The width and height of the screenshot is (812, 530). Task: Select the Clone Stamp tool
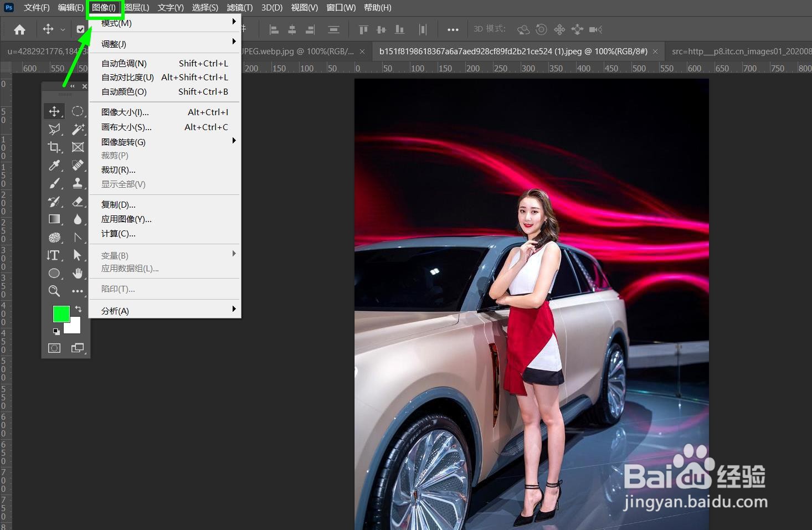pos(78,183)
